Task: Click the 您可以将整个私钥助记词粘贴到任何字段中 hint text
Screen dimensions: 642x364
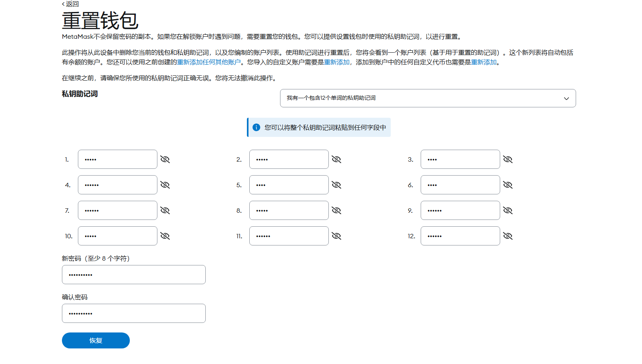Action: (x=325, y=127)
